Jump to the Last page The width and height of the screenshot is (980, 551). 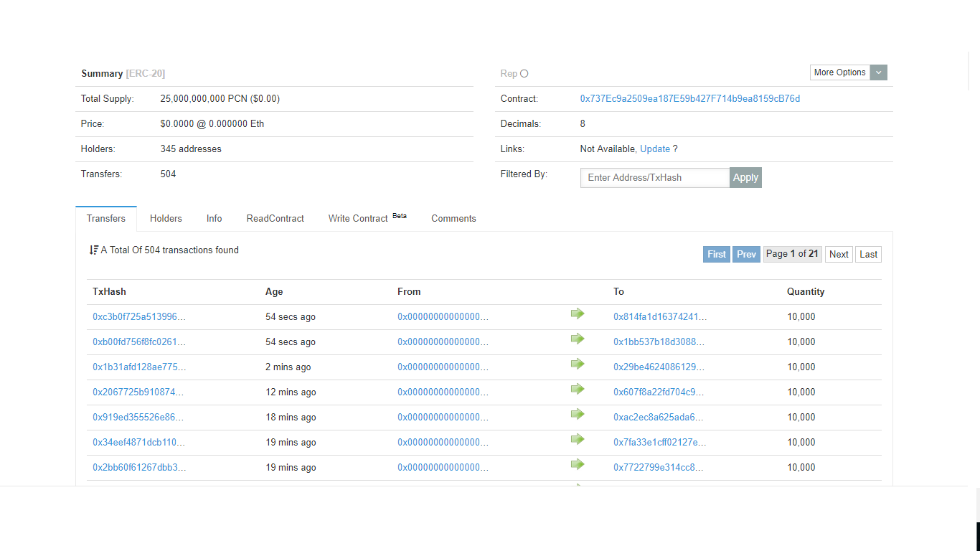868,254
